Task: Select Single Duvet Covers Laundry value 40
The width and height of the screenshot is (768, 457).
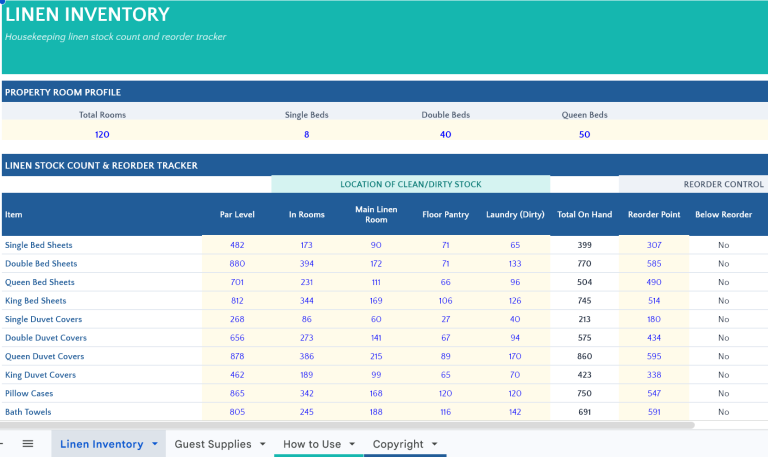Action: [515, 319]
